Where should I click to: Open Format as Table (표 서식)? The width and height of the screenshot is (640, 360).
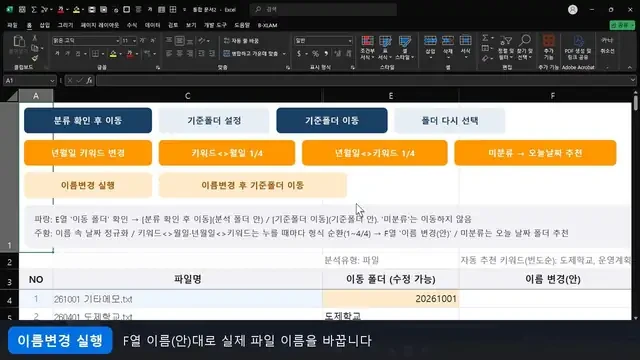click(x=385, y=48)
